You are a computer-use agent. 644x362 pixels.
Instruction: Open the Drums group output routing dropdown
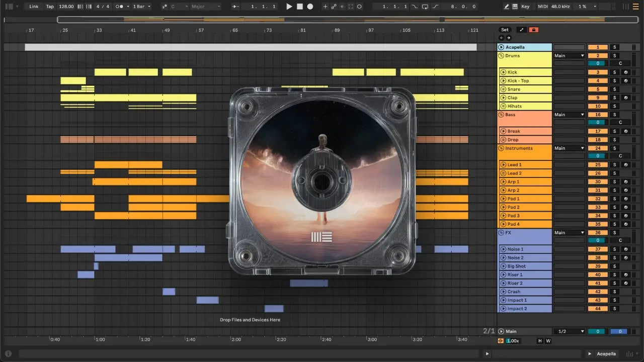[x=569, y=56]
